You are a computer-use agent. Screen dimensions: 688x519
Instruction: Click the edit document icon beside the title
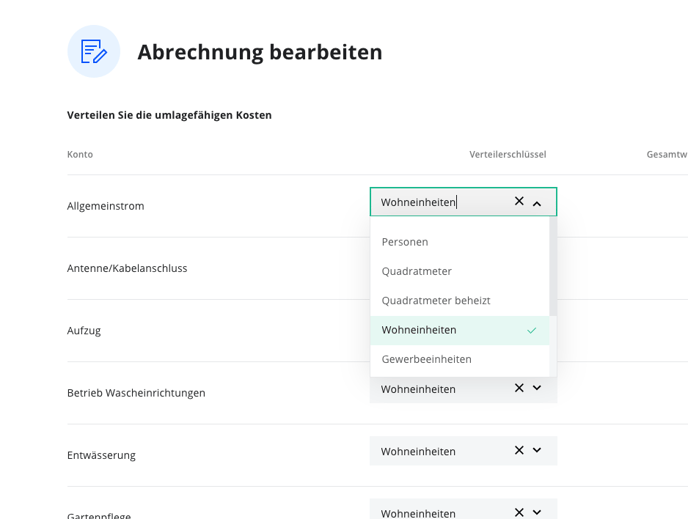(93, 51)
